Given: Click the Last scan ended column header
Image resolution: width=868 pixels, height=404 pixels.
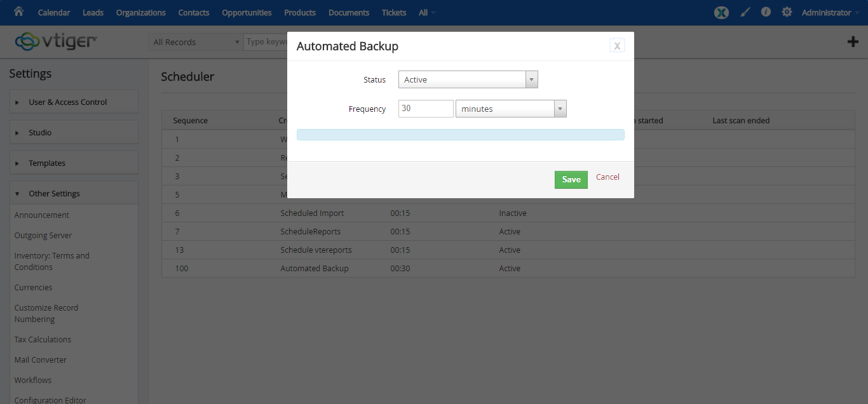Looking at the screenshot, I should [741, 121].
